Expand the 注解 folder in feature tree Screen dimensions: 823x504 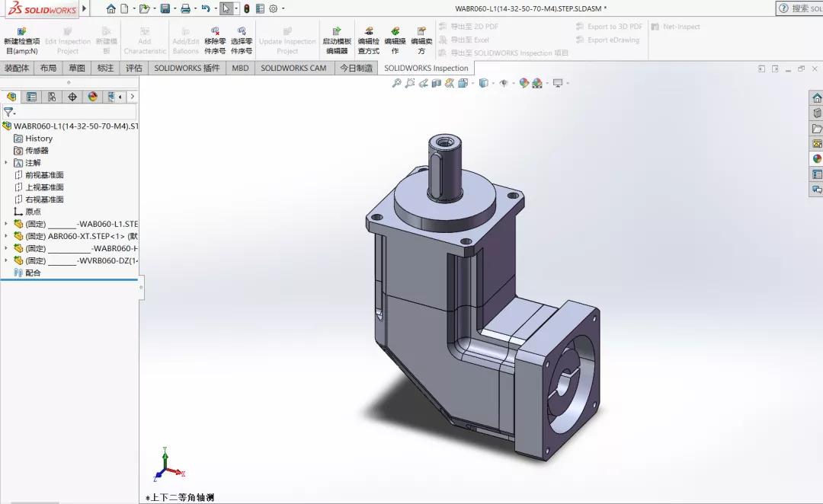point(5,162)
